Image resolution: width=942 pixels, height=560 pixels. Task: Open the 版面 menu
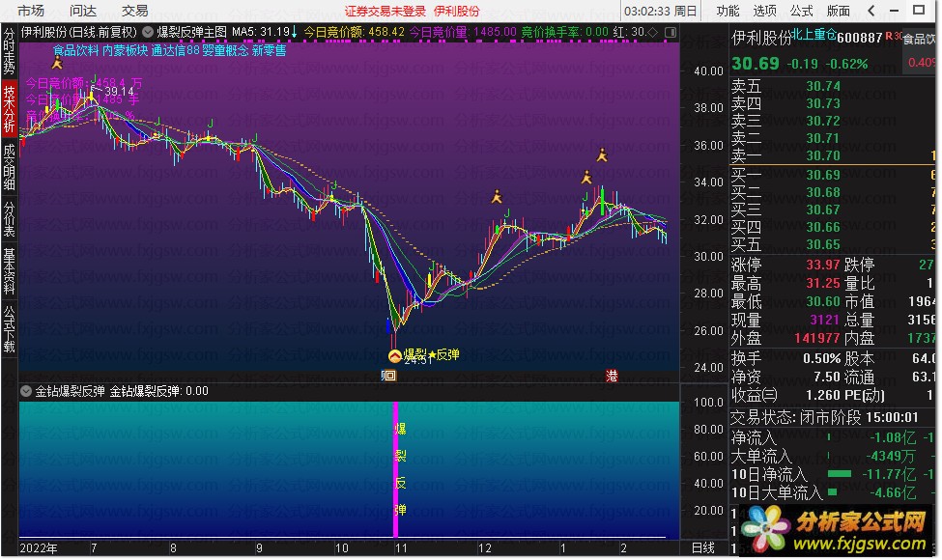tap(838, 11)
